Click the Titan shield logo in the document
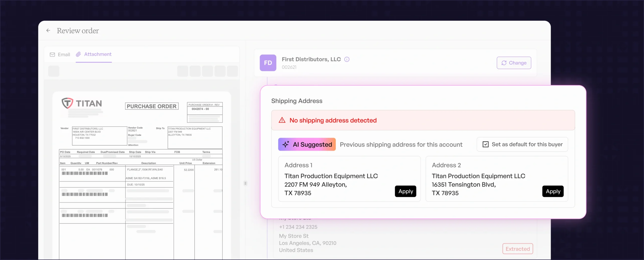 [x=67, y=103]
